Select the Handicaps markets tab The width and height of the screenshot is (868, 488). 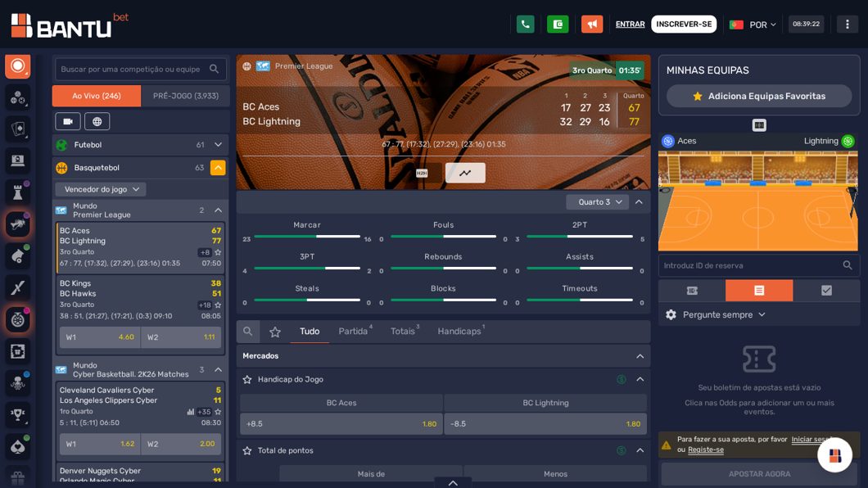pyautogui.click(x=460, y=332)
